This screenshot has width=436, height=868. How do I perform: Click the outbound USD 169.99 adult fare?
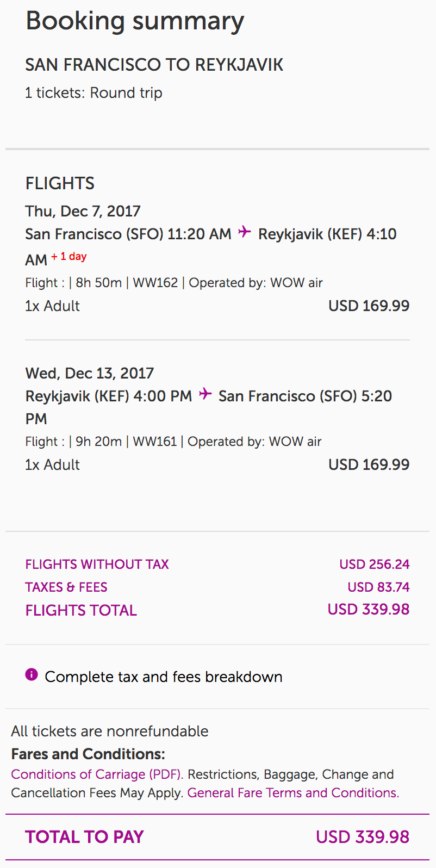[x=369, y=306]
